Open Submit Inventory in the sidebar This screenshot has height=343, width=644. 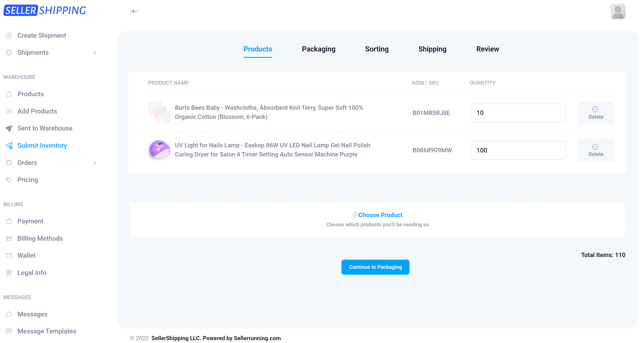click(42, 146)
